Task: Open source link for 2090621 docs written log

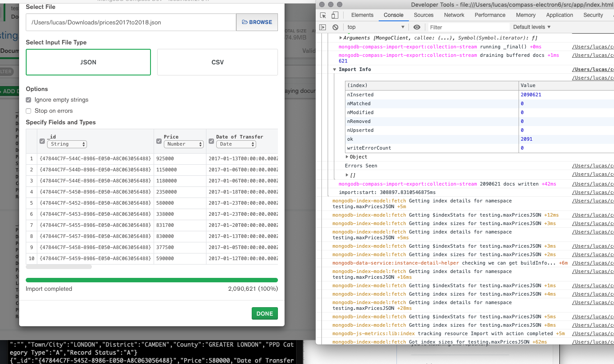Action: pyautogui.click(x=593, y=184)
